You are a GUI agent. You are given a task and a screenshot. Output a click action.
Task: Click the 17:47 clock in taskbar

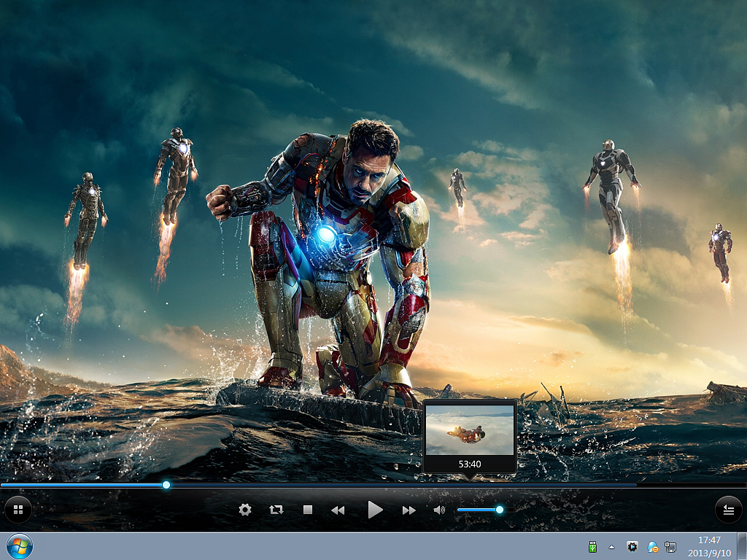coord(709,540)
